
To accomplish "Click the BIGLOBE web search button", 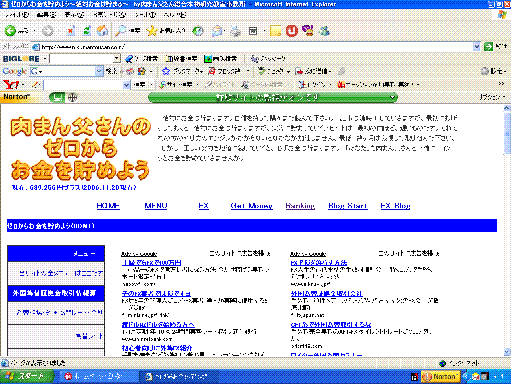I will [x=141, y=59].
